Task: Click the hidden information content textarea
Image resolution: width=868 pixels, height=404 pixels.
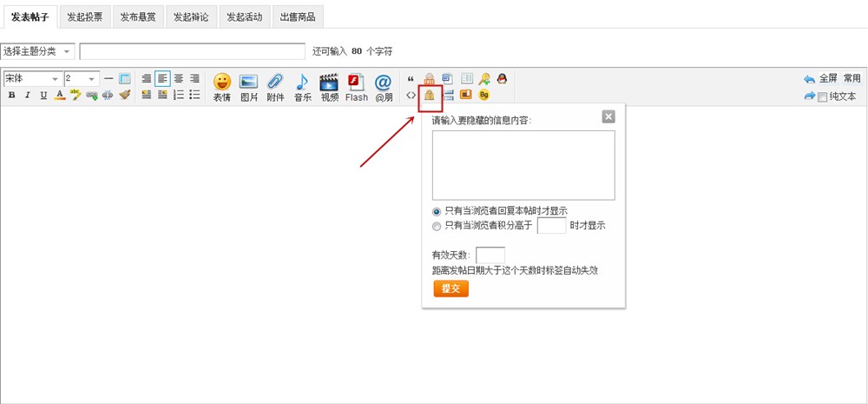Action: point(523,165)
